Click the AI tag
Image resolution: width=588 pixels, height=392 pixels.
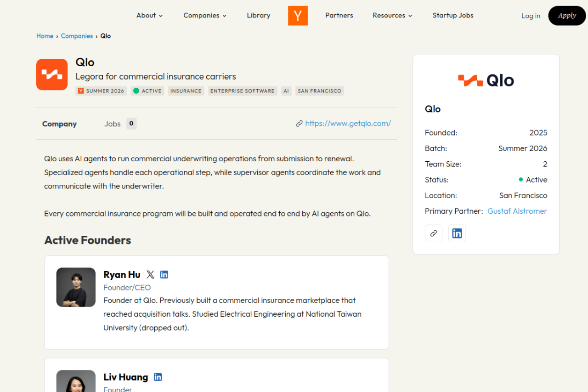[x=286, y=91]
